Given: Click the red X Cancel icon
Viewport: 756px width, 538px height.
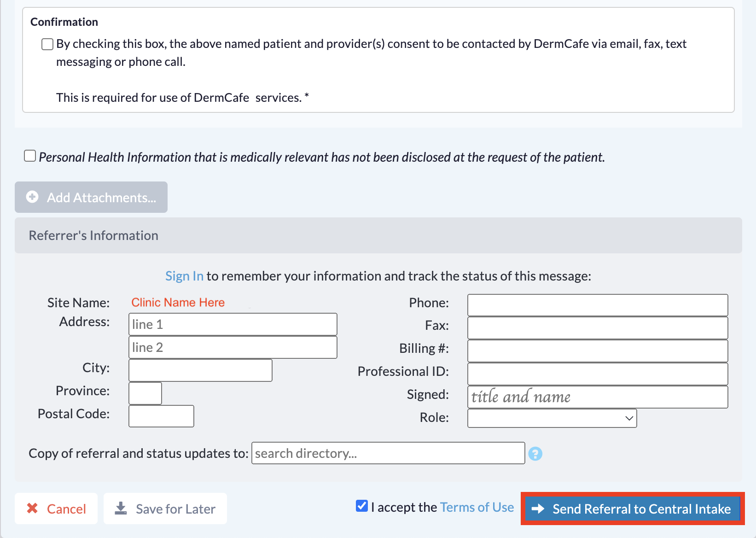Looking at the screenshot, I should pyautogui.click(x=32, y=508).
